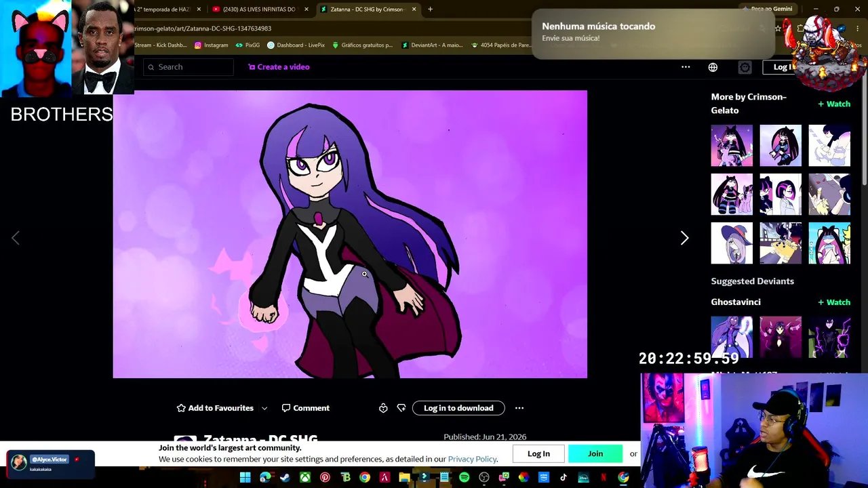Click the browser address bar URL
Screen dimensions: 868x488
coord(203,28)
